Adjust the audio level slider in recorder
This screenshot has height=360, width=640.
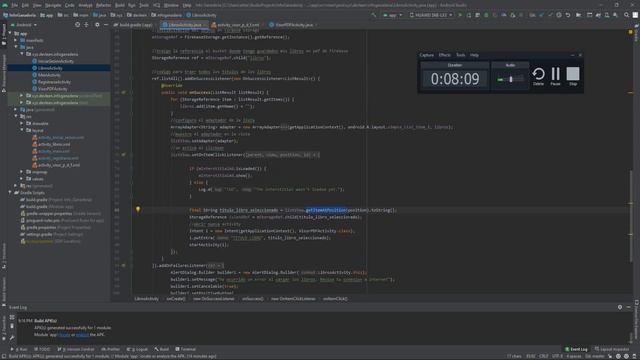(x=510, y=79)
